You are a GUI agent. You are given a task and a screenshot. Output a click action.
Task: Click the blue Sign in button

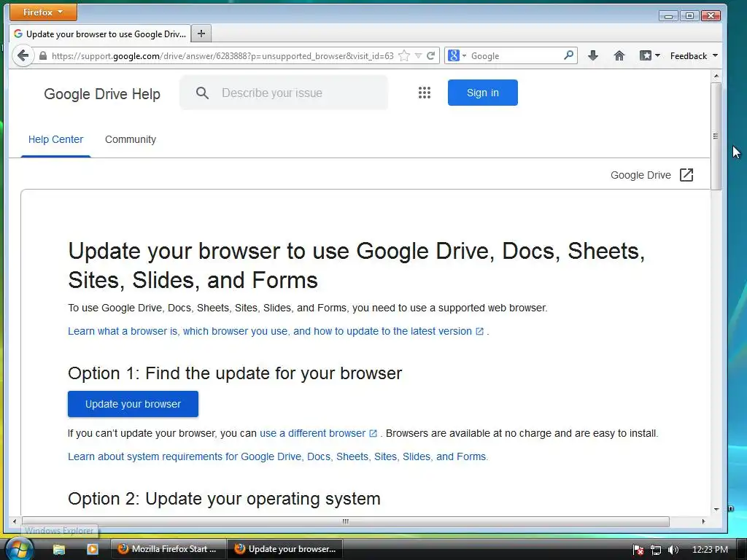pos(483,93)
